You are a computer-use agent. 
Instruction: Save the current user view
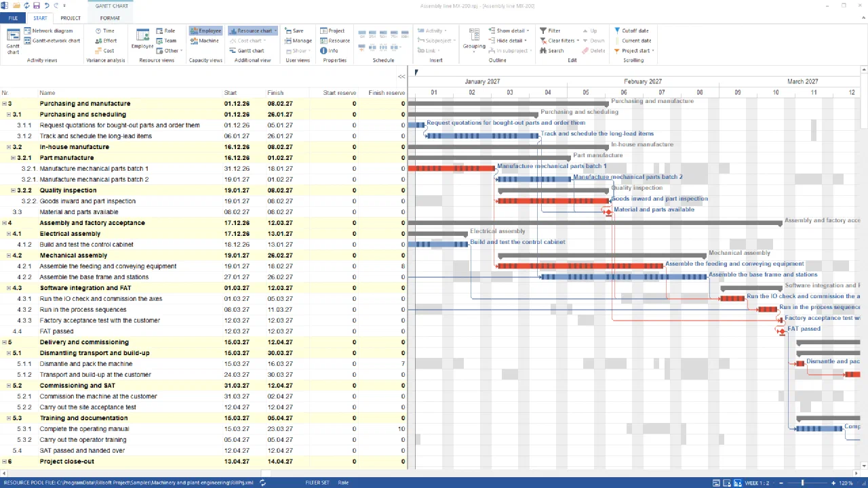click(x=294, y=30)
